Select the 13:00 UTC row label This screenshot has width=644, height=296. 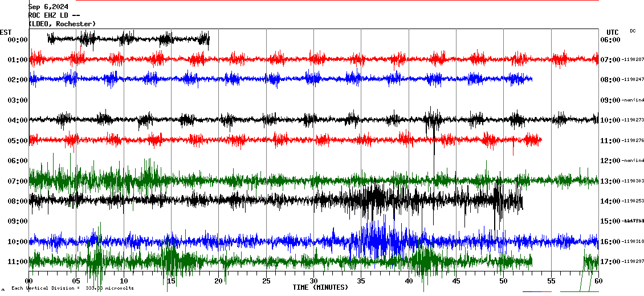pos(610,181)
